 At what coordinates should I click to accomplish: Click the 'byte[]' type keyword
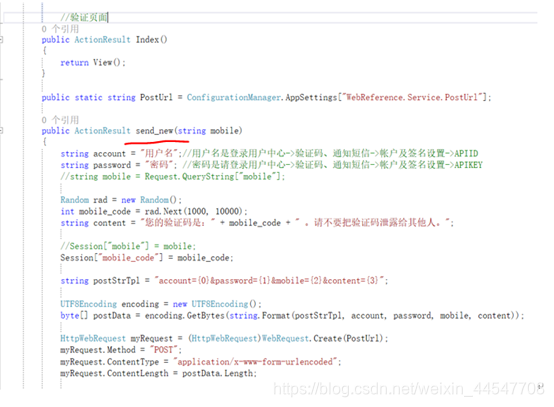(x=74, y=315)
